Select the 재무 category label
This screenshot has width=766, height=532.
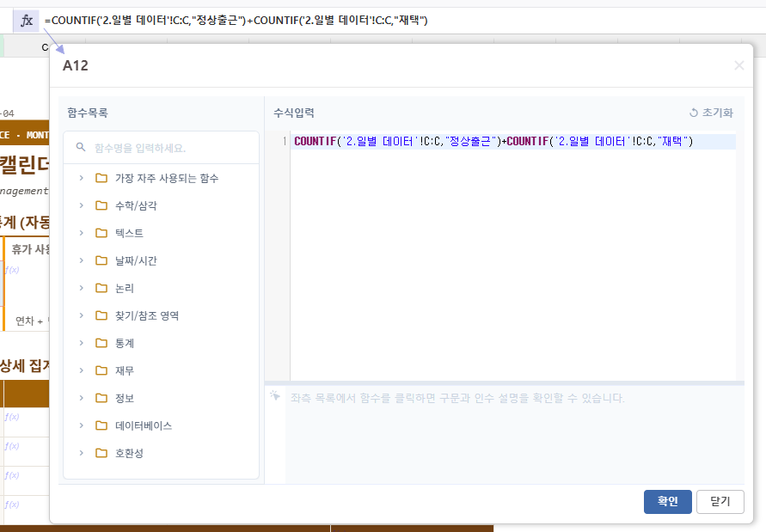124,370
